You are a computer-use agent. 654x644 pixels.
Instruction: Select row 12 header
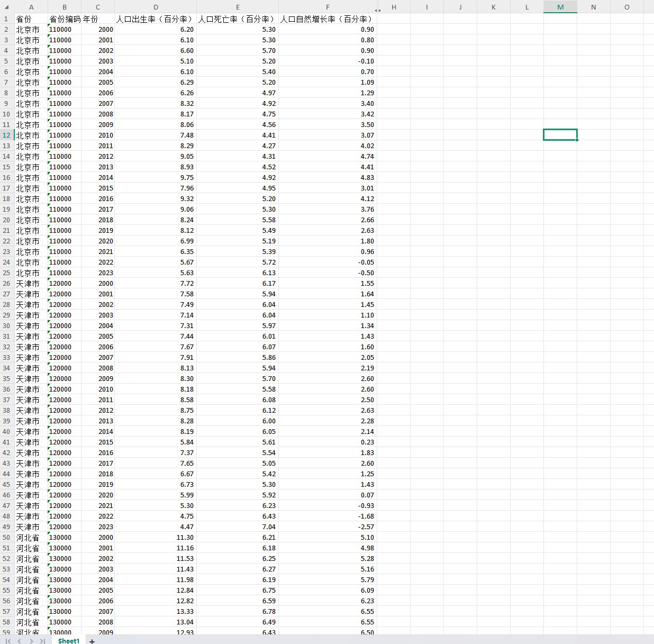pos(6,135)
